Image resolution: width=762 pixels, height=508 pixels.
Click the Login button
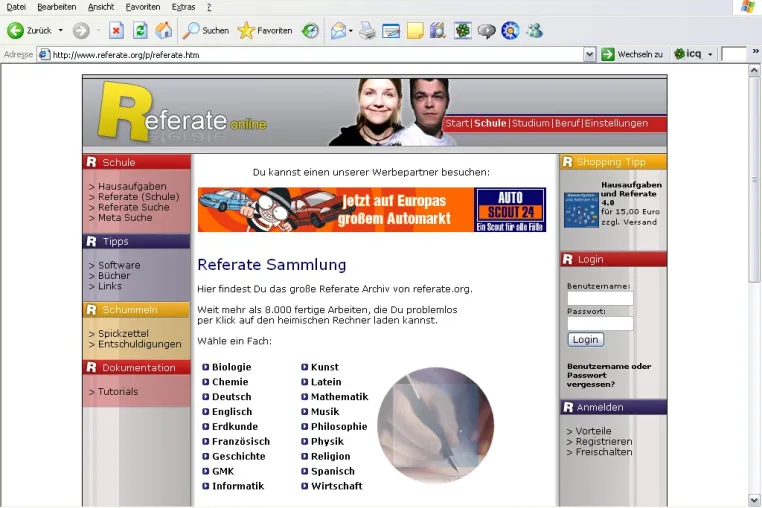(586, 339)
